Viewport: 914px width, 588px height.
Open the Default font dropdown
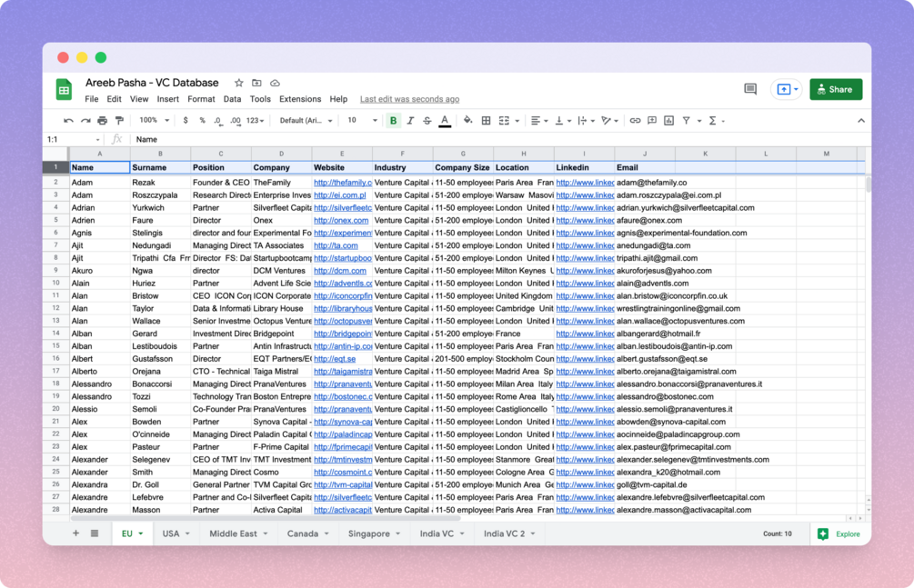tap(306, 121)
